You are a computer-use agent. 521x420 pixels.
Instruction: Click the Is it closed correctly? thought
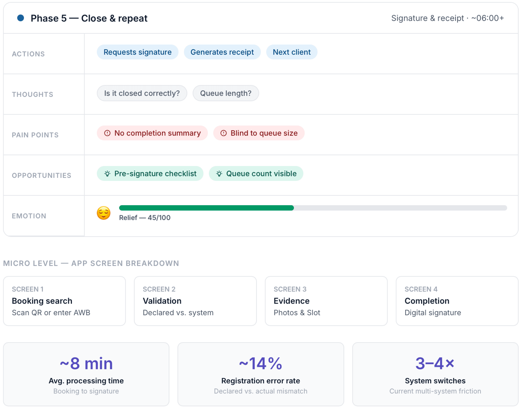click(142, 93)
